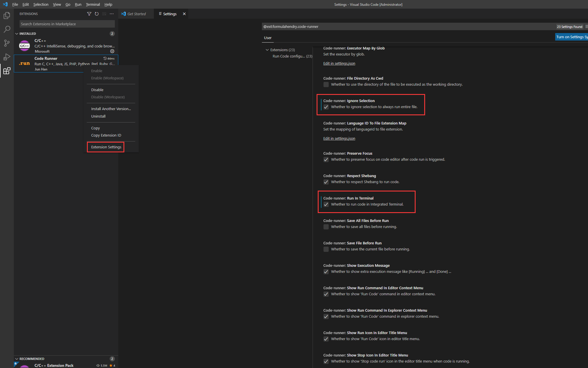588x368 pixels.
Task: Open the extensions views more actions ellipsis
Action: (112, 14)
